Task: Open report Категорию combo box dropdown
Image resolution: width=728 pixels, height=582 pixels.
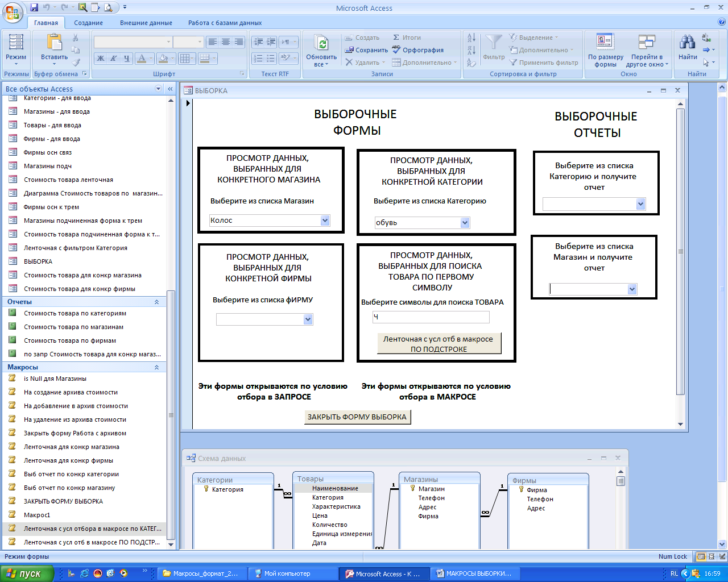Action: [x=640, y=204]
